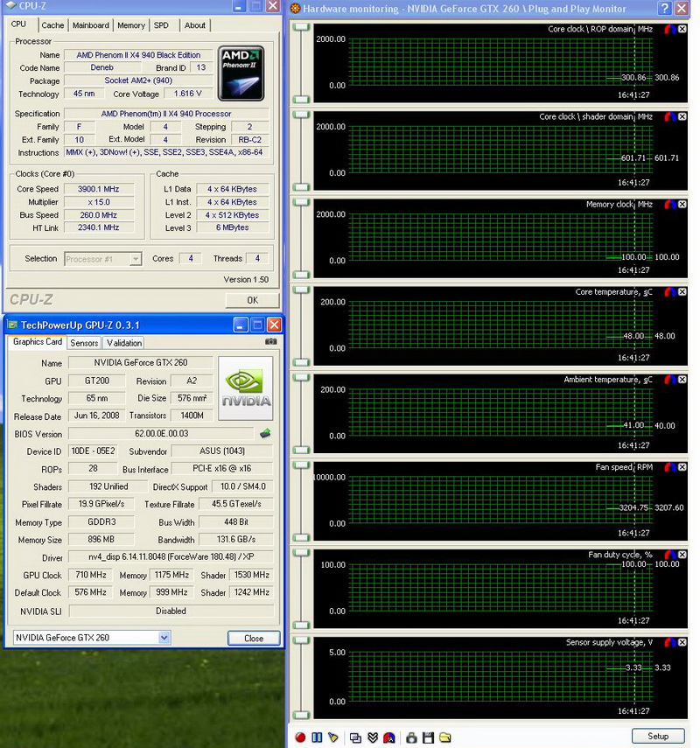700x748 pixels.
Task: Click the double down chevron icon
Action: pyautogui.click(x=372, y=738)
